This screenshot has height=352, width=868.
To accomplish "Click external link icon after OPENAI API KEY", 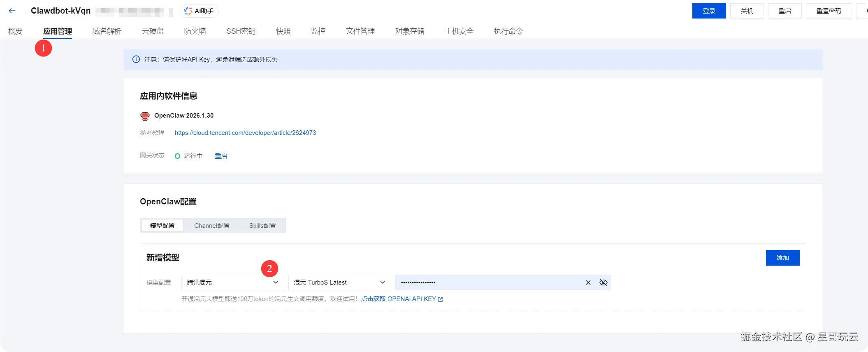I will (x=441, y=299).
